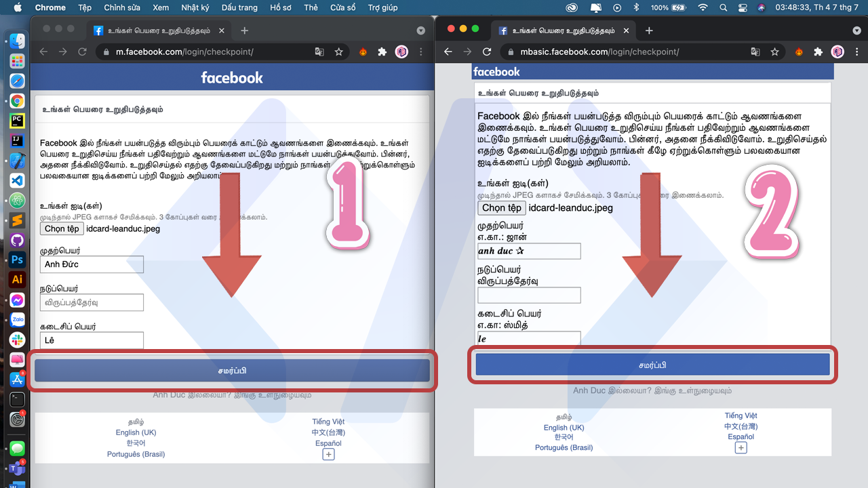
Task: Open Chrome three-dot menu in right window
Action: click(x=856, y=52)
